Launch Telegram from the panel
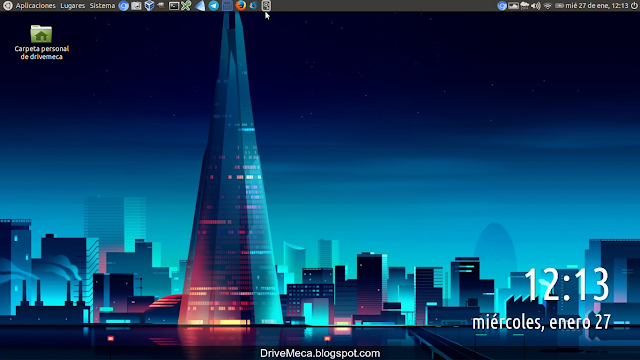 tap(213, 6)
